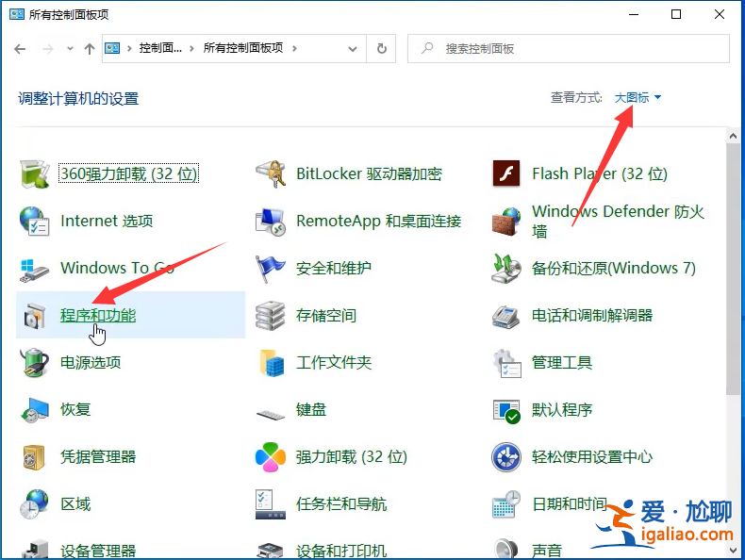Click the Windows Defender firewall icon
Screen dimensions: 745x560
pyautogui.click(x=506, y=222)
